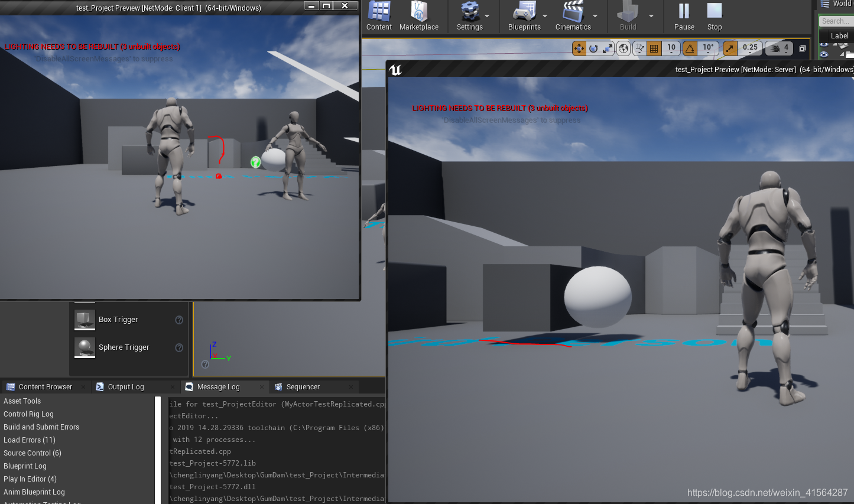This screenshot has height=504, width=854.
Task: Toggle visibility of first outliner row
Action: click(x=824, y=44)
